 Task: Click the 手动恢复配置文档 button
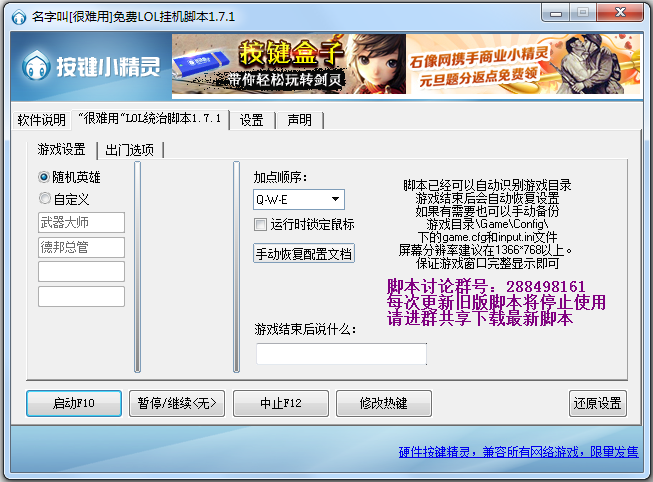304,254
